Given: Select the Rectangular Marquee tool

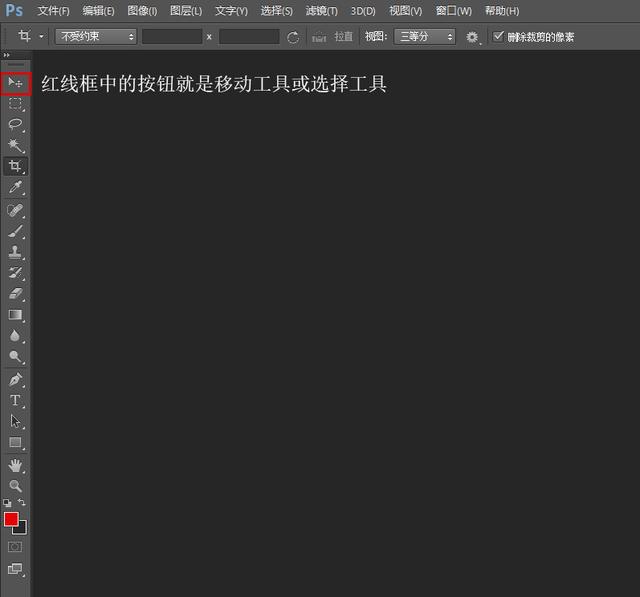Looking at the screenshot, I should [16, 104].
